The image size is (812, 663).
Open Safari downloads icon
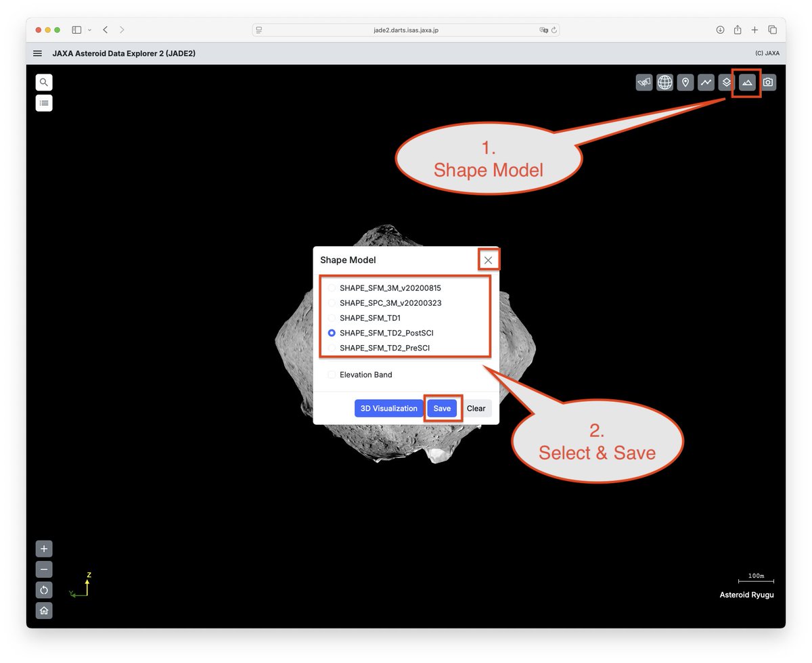tap(720, 30)
